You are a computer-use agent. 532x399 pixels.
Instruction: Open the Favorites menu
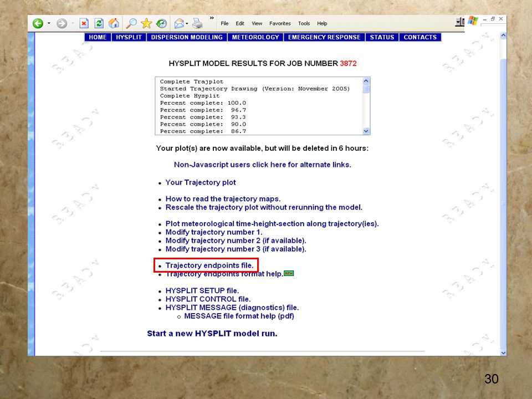280,23
